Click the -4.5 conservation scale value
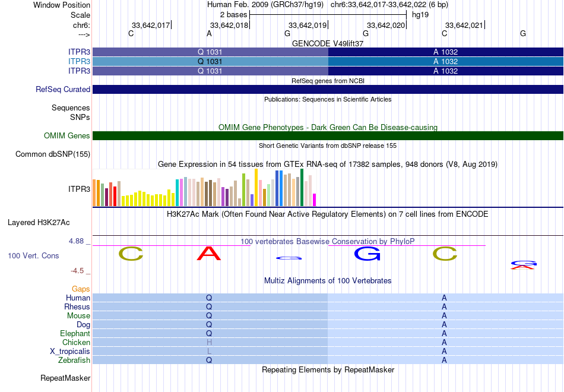 click(77, 271)
